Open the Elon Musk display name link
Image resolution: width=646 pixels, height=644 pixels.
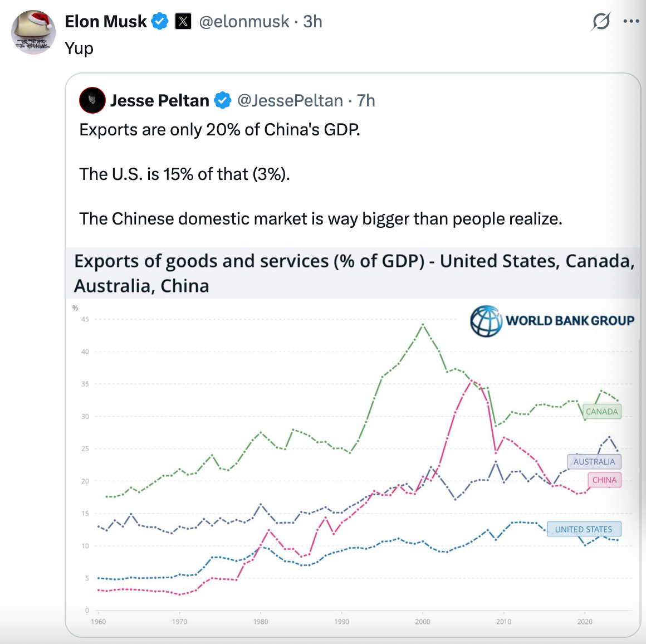point(106,22)
